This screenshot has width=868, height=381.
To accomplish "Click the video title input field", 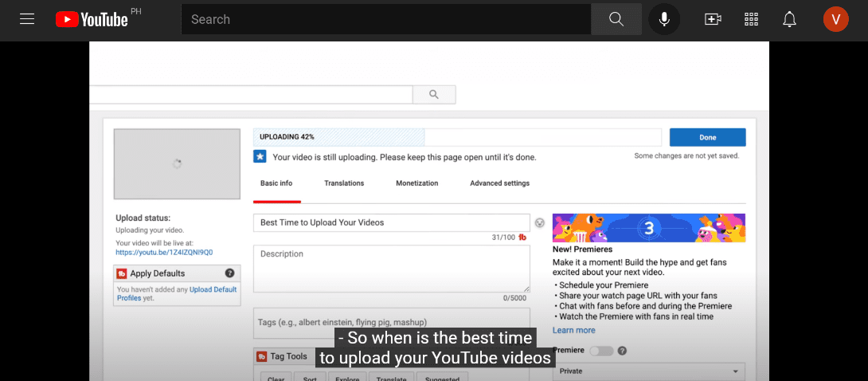I will [391, 222].
